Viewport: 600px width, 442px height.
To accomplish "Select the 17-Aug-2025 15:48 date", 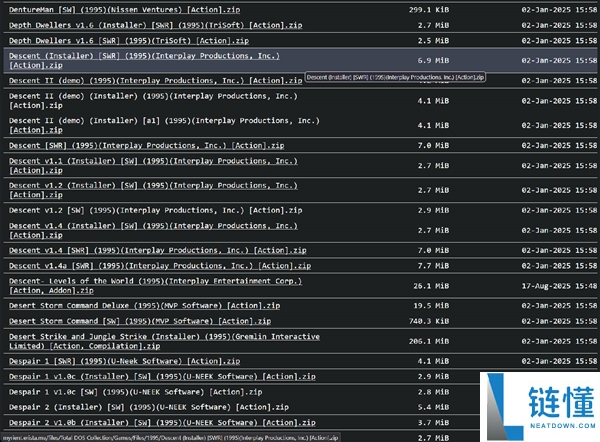I will tap(559, 286).
